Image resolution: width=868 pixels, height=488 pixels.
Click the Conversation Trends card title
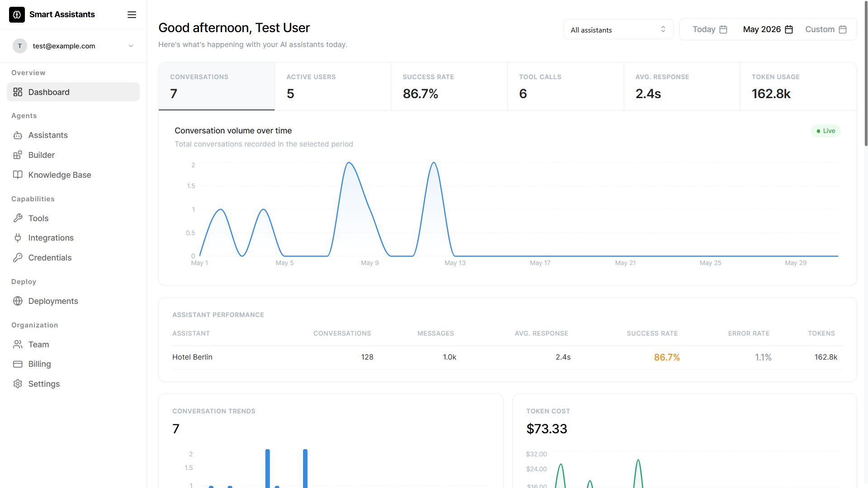tap(214, 411)
